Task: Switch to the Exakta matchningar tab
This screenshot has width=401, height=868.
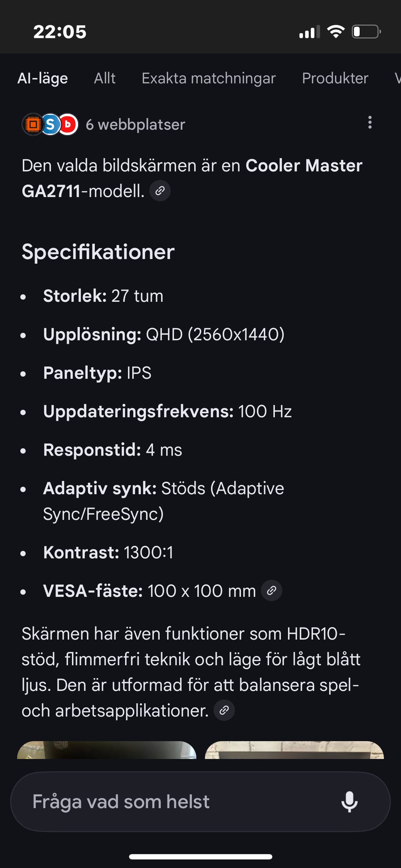Action: point(208,78)
